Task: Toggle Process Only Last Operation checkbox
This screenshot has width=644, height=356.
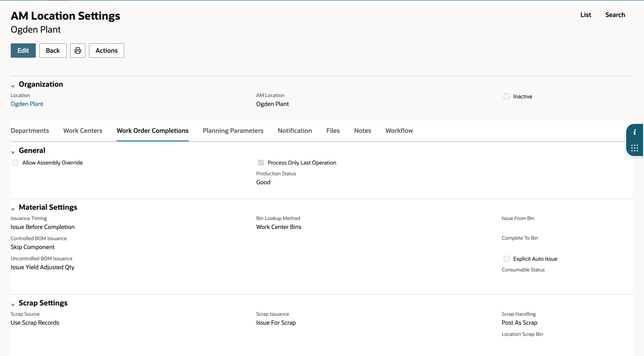Action: point(261,163)
